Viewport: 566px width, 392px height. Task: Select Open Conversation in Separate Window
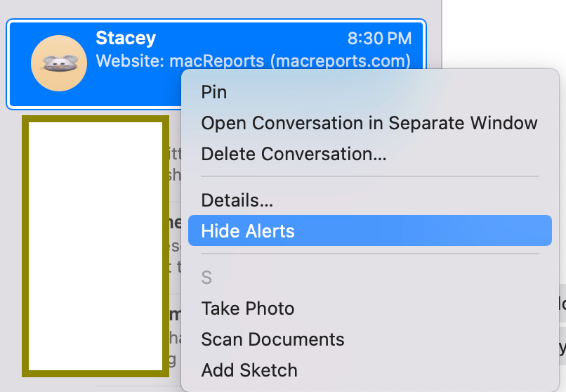(x=369, y=123)
